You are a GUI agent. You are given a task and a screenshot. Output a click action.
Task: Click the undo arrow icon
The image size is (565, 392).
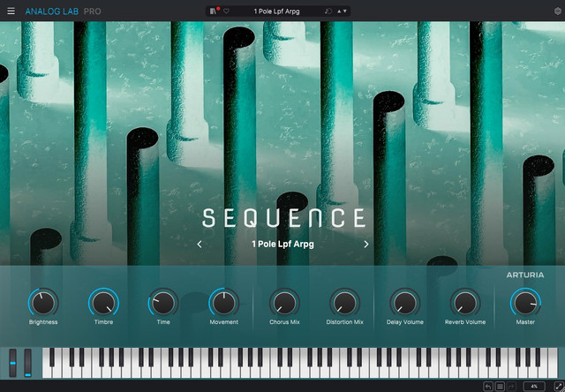coord(488,387)
